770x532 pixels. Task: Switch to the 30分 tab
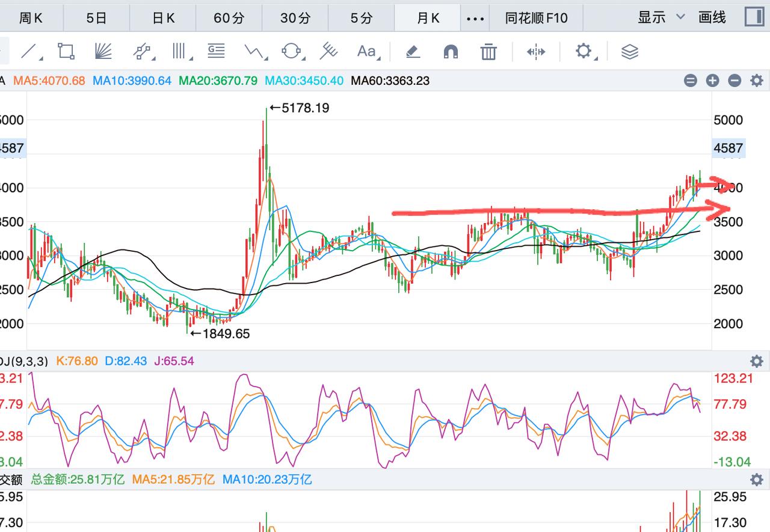295,18
